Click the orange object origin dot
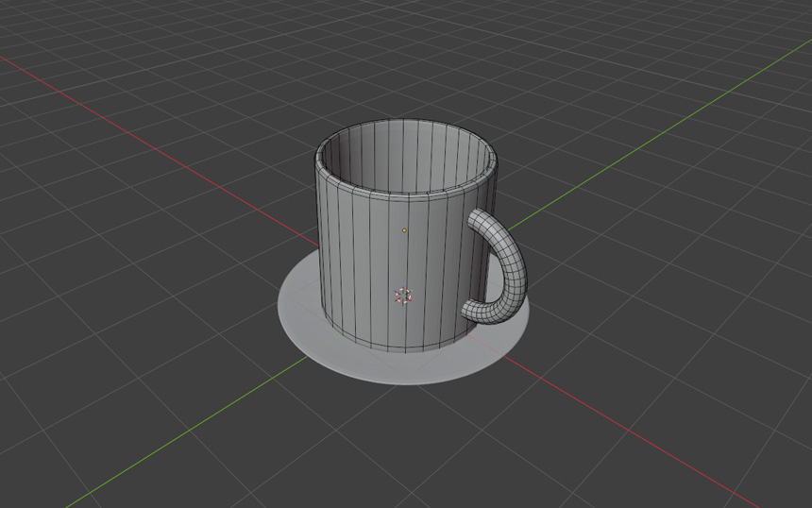 coord(404,230)
